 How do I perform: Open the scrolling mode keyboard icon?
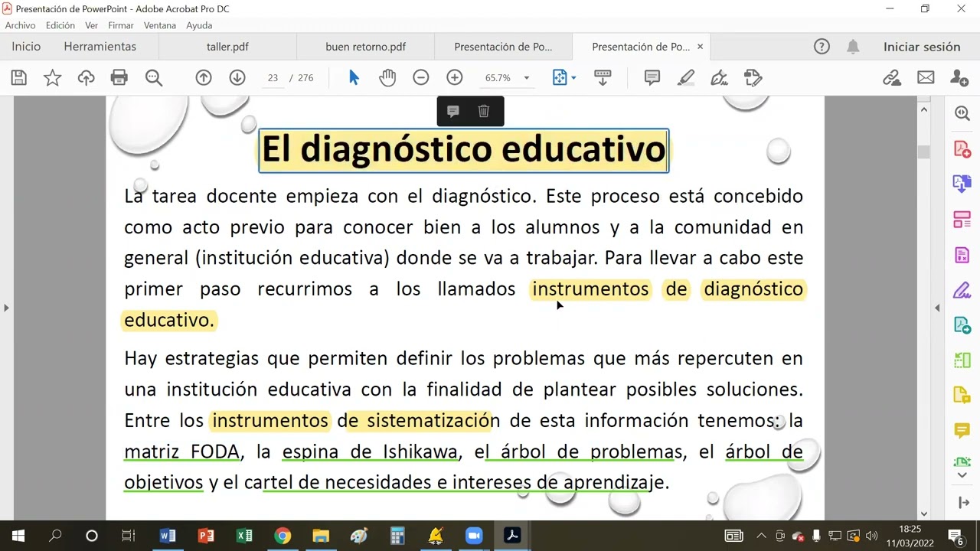point(603,77)
